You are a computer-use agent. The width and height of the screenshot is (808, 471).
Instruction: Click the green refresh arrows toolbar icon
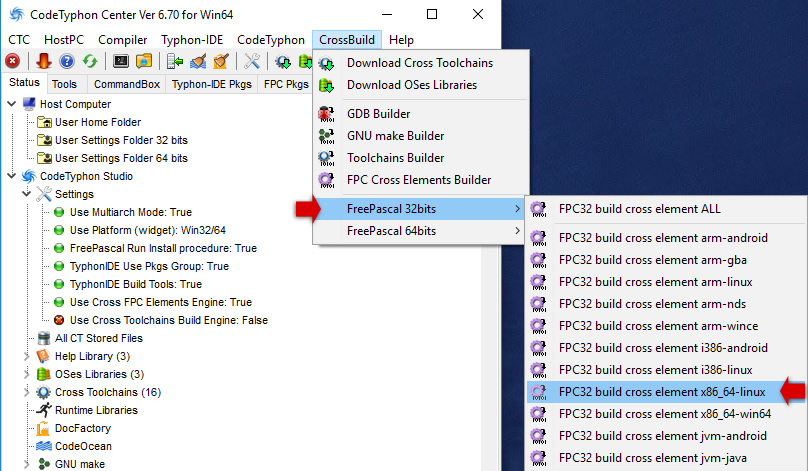[90, 62]
